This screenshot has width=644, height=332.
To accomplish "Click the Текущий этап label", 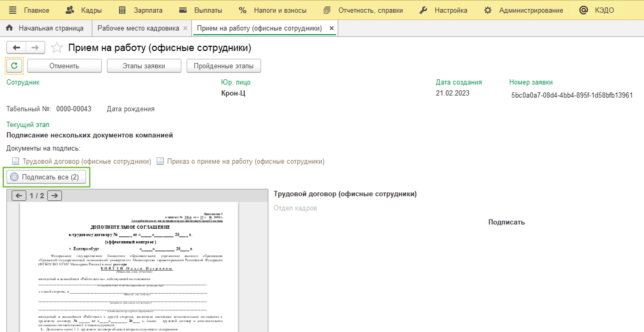I will 28,125.
